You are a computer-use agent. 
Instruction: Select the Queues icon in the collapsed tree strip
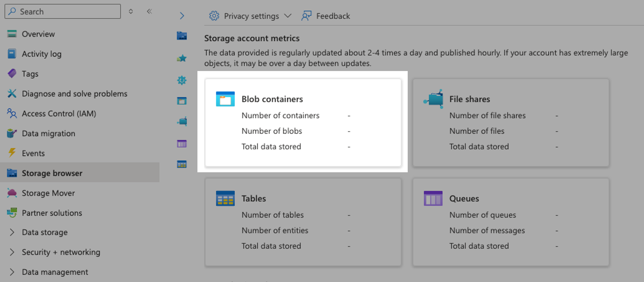pyautogui.click(x=182, y=144)
